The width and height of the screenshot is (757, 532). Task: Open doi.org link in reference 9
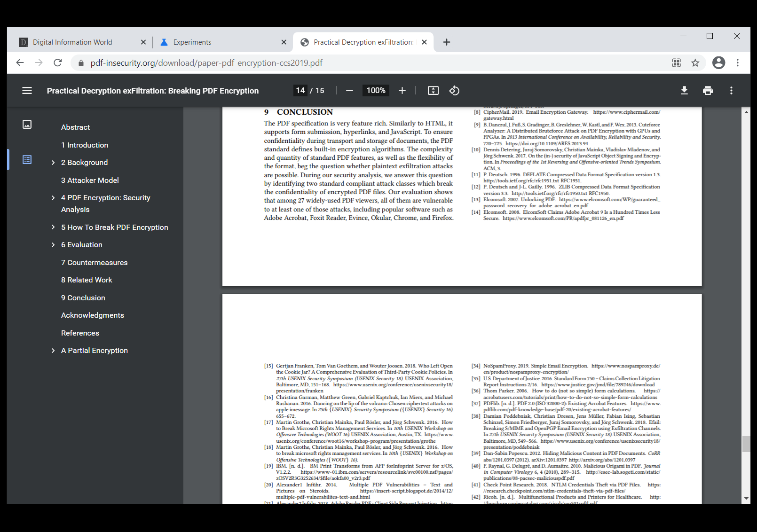point(547,144)
